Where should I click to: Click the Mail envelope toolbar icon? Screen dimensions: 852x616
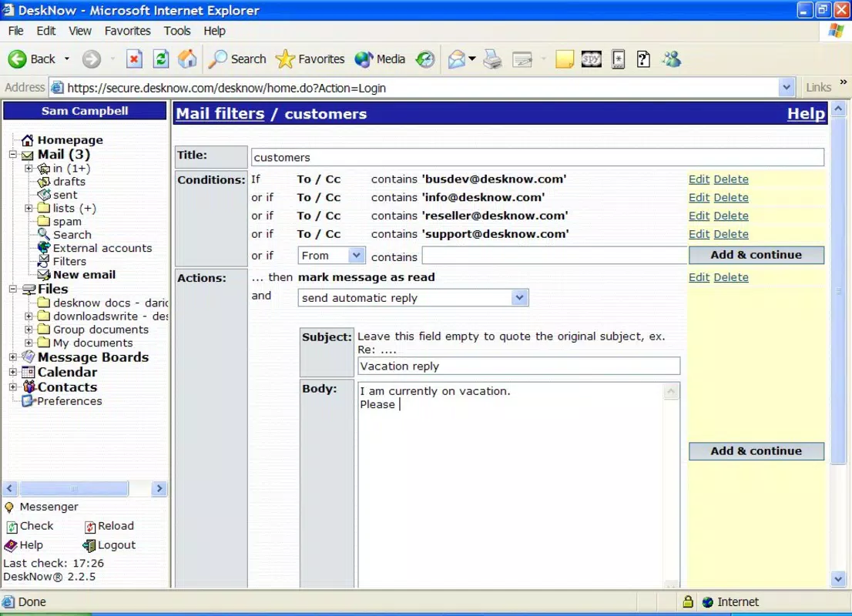[x=457, y=59]
